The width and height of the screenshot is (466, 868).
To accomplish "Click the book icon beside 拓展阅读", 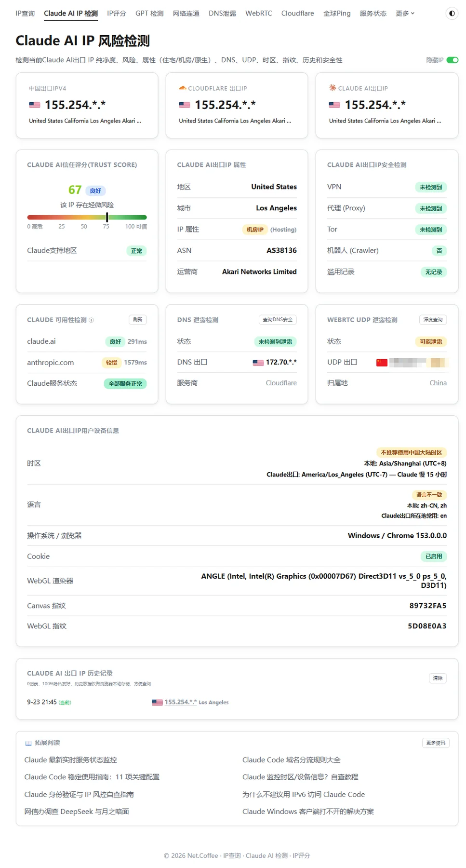I will click(28, 743).
